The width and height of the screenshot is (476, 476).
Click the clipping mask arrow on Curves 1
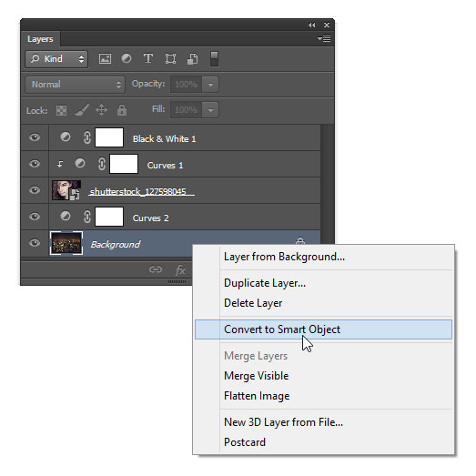pos(60,164)
